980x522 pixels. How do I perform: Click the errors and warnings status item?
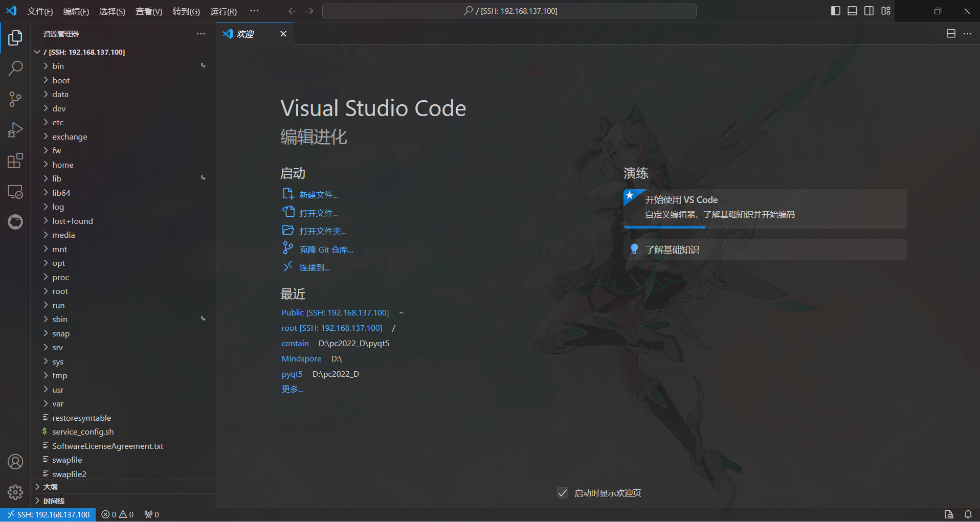click(x=118, y=514)
